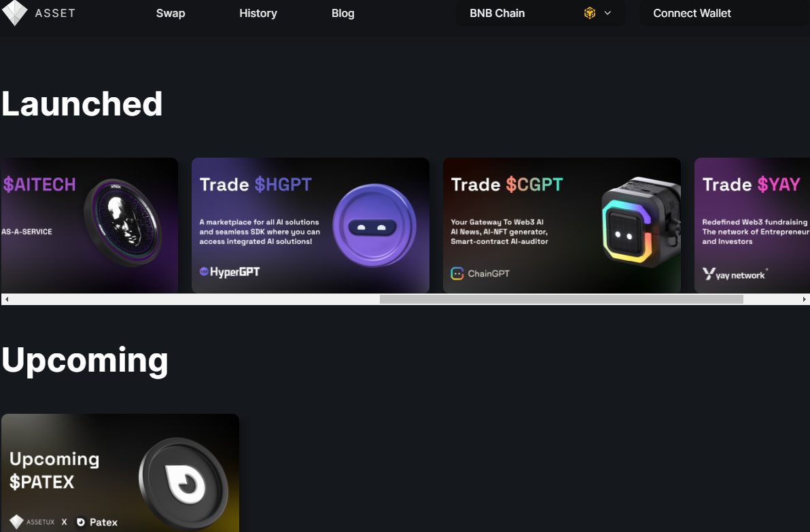Click the small ChainGPT logo icon

[x=457, y=273]
